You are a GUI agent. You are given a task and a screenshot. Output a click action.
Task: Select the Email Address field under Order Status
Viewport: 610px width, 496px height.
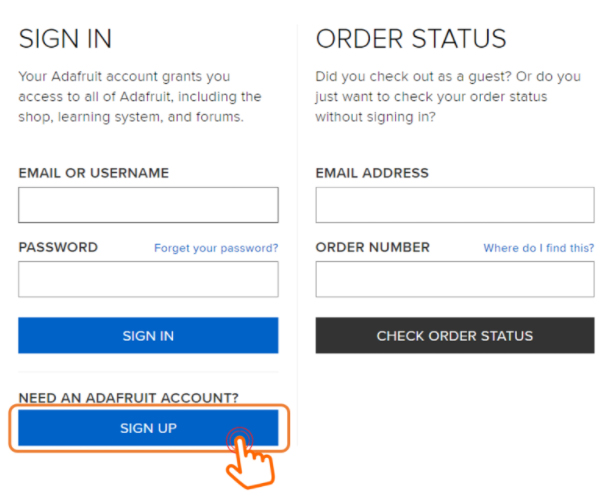click(x=455, y=205)
